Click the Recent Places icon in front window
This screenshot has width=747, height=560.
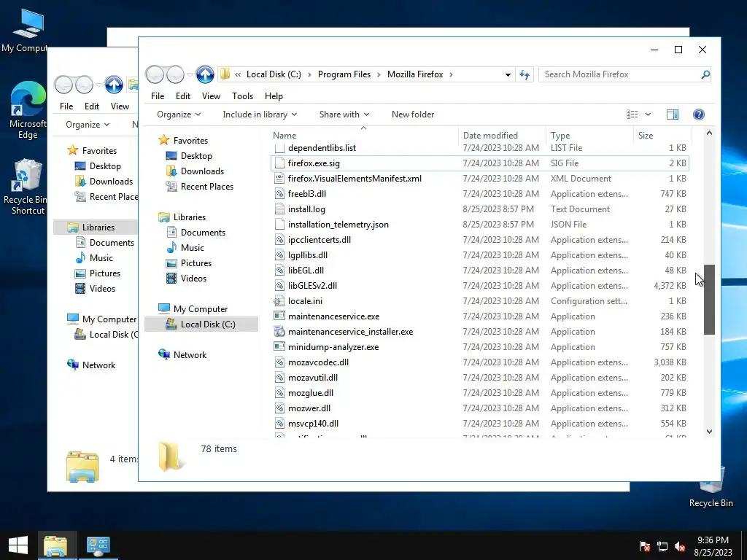coord(171,186)
